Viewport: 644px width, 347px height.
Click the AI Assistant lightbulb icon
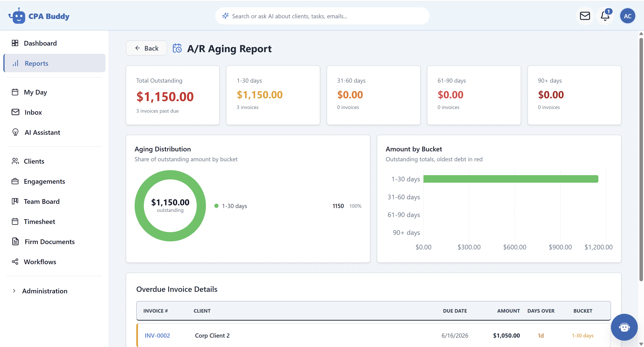15,132
